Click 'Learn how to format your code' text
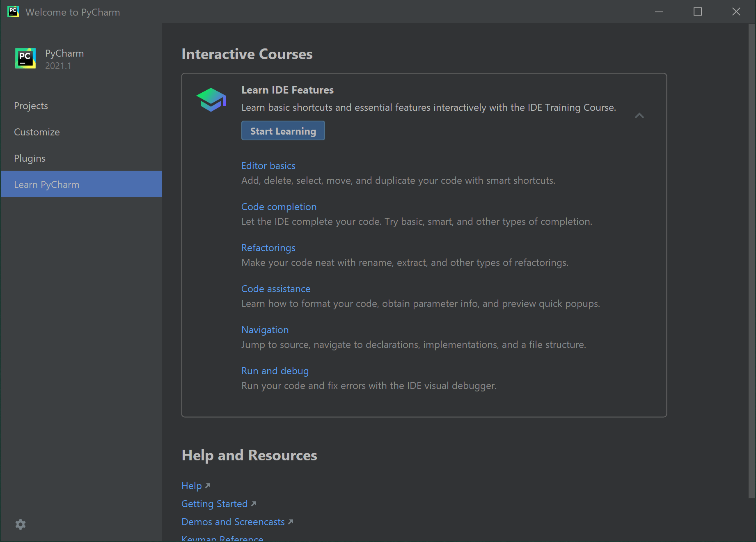The image size is (756, 542). pyautogui.click(x=421, y=304)
